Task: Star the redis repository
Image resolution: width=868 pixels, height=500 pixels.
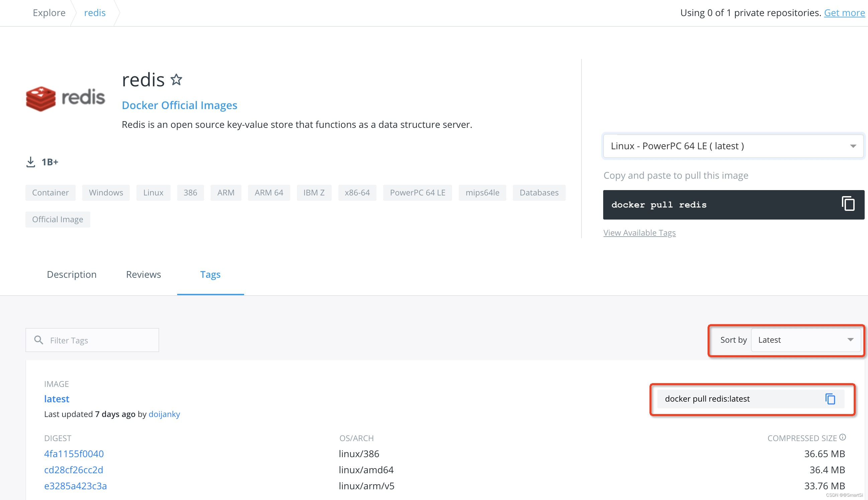Action: pos(176,80)
